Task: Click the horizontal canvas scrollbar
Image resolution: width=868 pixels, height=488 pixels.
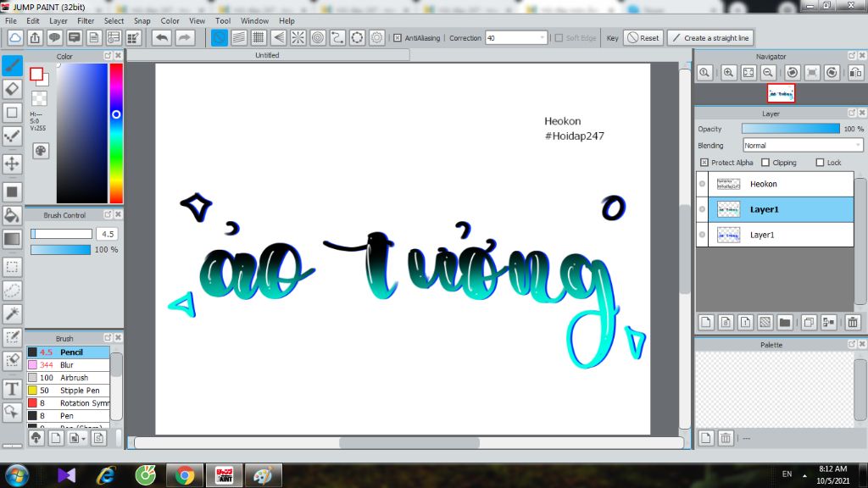Action: pyautogui.click(x=409, y=442)
